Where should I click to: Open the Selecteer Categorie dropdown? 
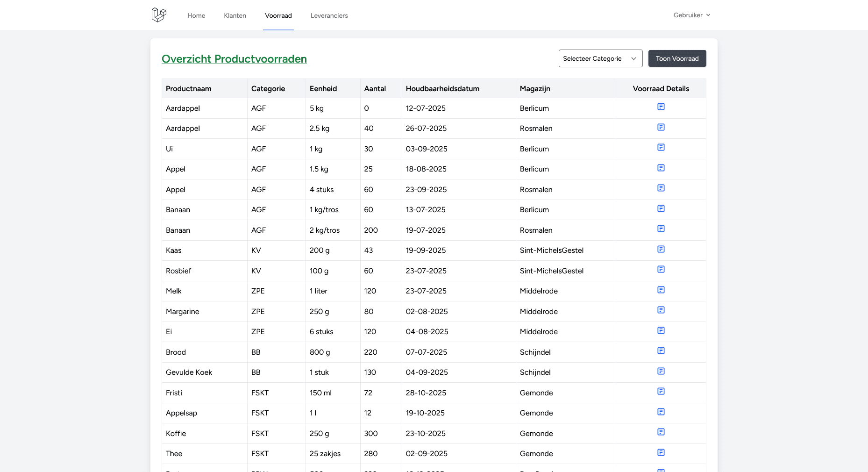pos(600,58)
